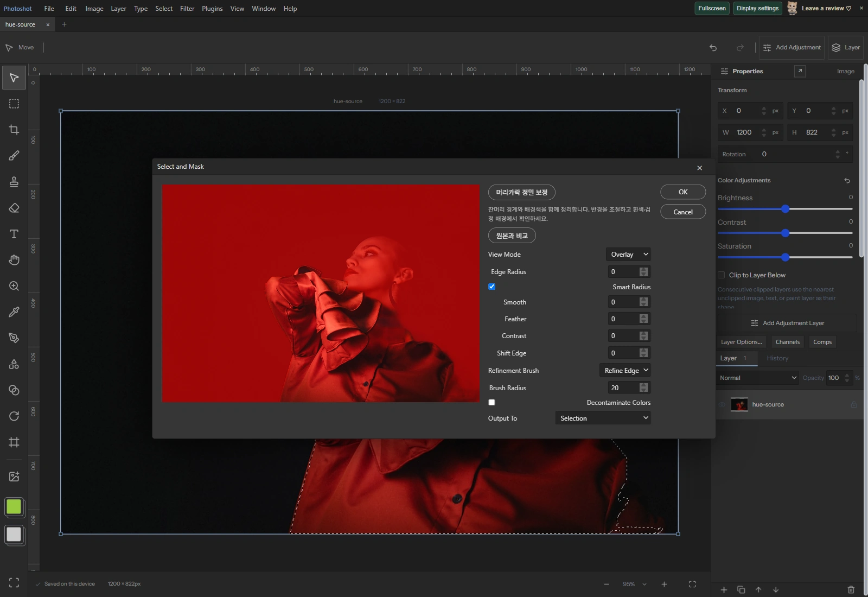Open the Normal blend mode dropdown
The image size is (868, 597).
pos(758,378)
